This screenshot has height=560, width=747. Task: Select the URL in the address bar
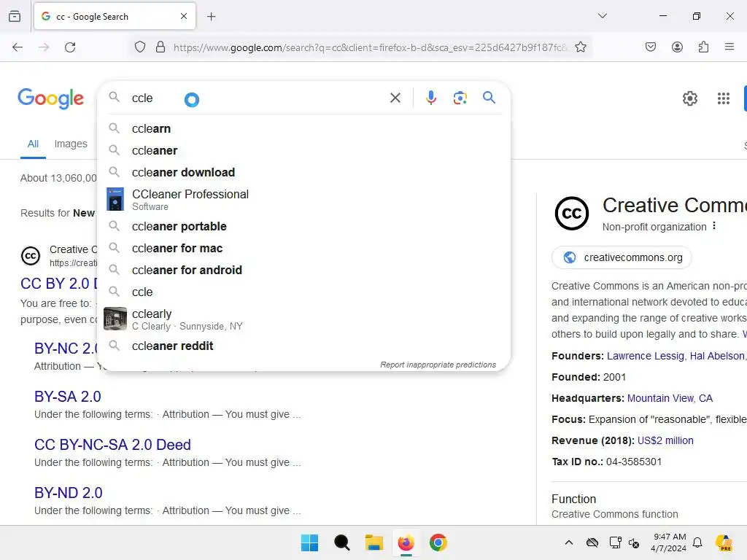point(370,47)
